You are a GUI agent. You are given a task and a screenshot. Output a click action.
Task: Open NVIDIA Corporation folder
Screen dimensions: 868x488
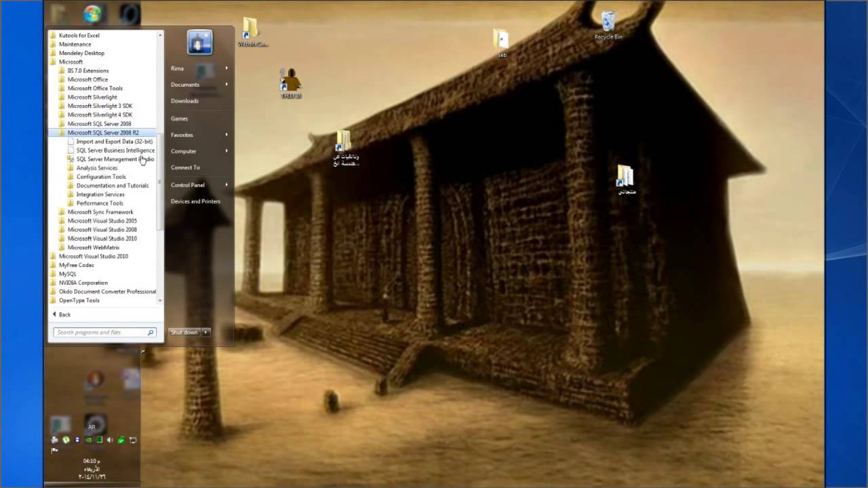79,283
